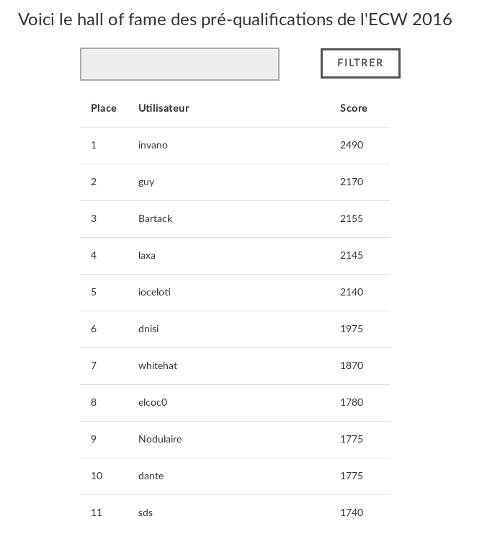Click the score 2490 cell
Screen dimensions: 500x560
(351, 145)
